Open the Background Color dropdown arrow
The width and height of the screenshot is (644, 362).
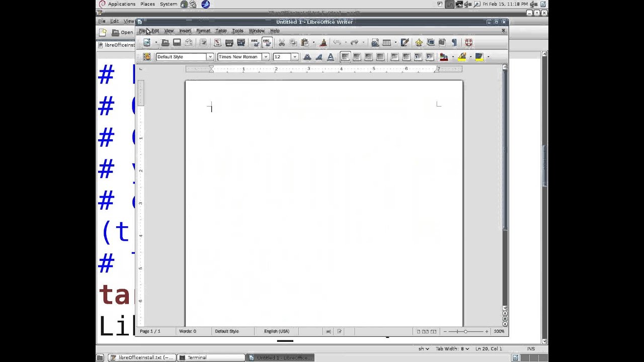(x=488, y=57)
